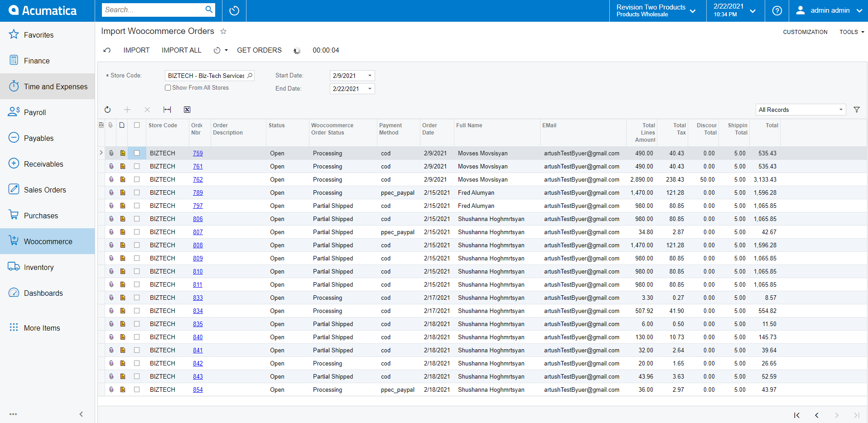Open schedule dropdown arrow next to clock
Image resolution: width=868 pixels, height=423 pixels.
click(x=226, y=50)
